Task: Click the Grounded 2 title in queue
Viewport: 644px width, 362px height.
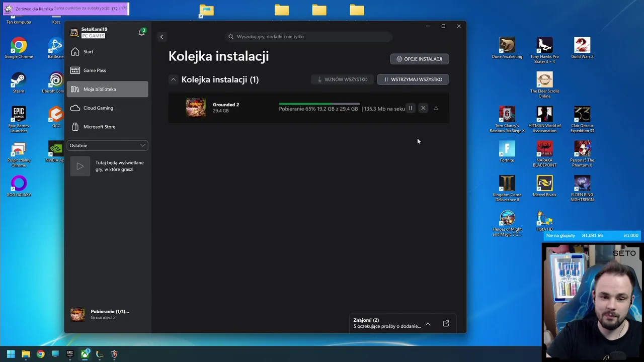Action: (226, 105)
